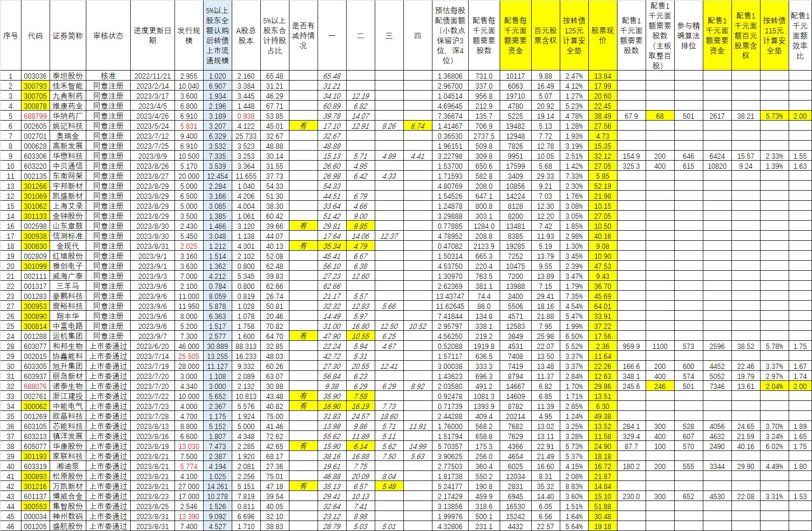Select the red 25.505 issue size cell

189,356
